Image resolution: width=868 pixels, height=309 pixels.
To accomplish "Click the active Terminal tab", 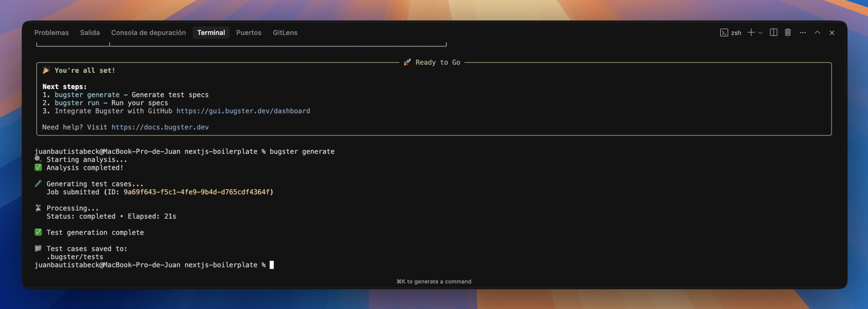I will pos(211,33).
